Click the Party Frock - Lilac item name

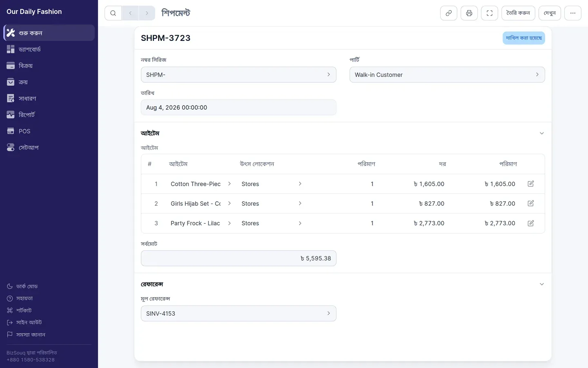click(x=195, y=223)
